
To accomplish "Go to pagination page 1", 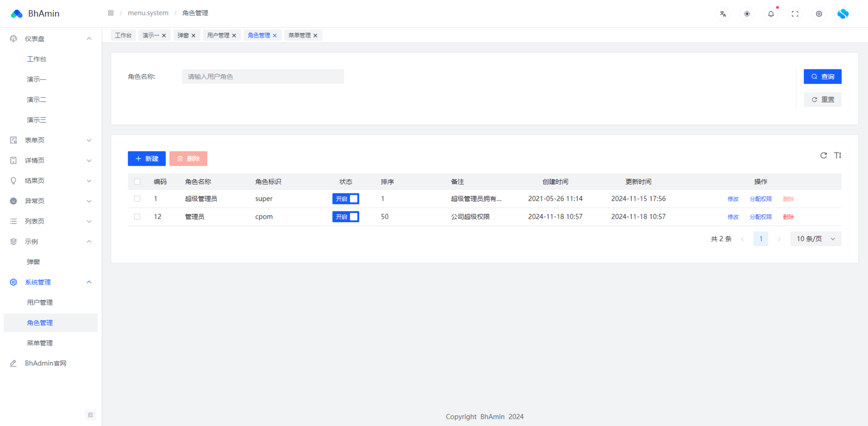I will (761, 239).
